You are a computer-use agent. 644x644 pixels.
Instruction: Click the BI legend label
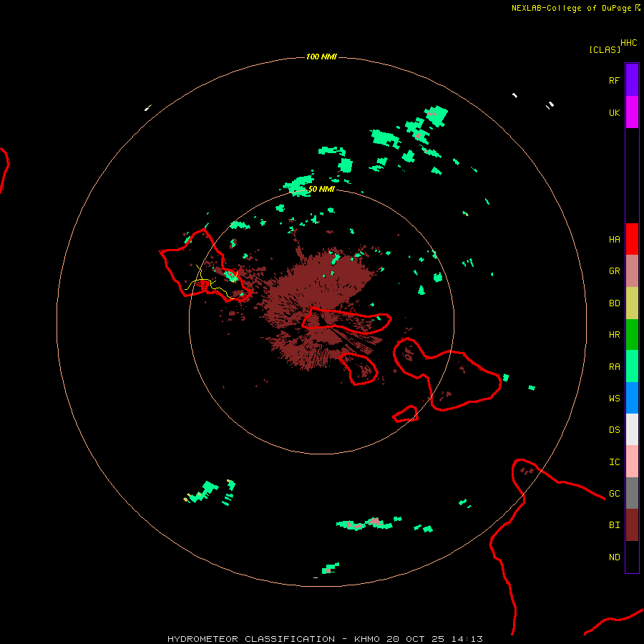click(x=614, y=525)
